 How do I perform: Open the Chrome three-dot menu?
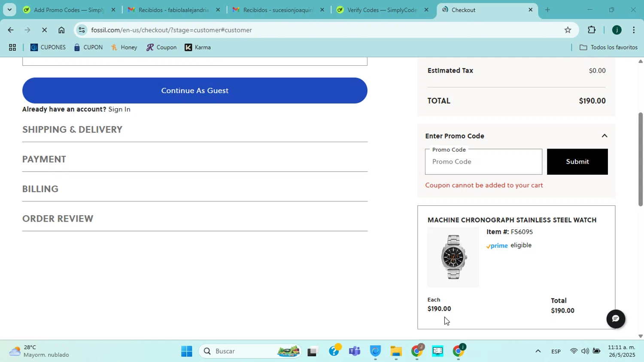coord(634,30)
